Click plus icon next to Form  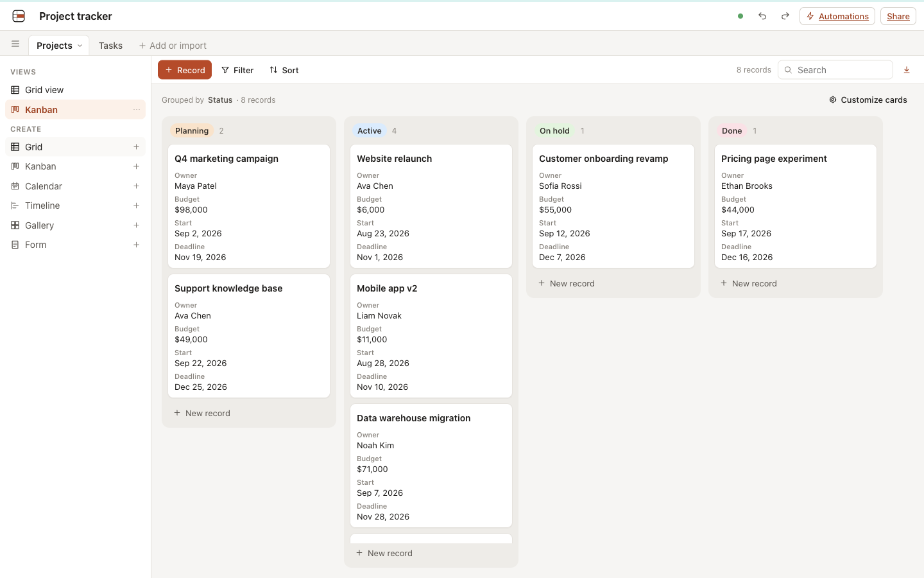pos(136,245)
